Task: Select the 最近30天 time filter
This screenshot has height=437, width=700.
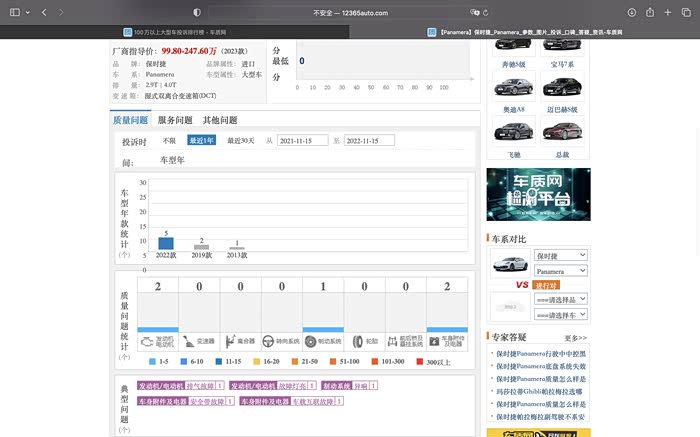Action: 241,141
